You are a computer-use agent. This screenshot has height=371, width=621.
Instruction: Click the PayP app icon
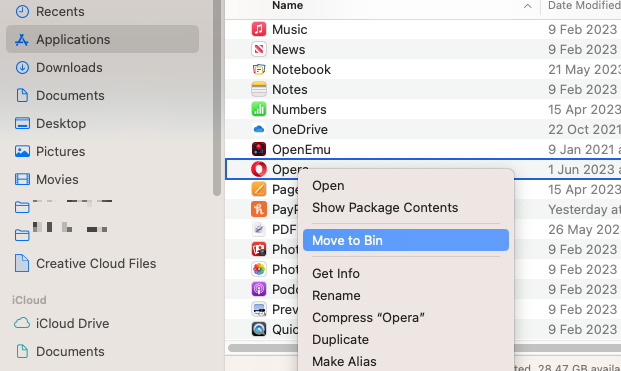(x=259, y=209)
